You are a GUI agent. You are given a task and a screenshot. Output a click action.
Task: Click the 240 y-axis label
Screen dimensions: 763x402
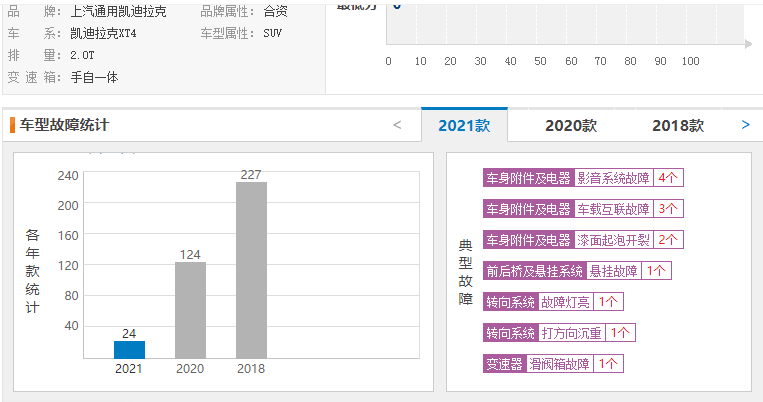click(x=68, y=176)
